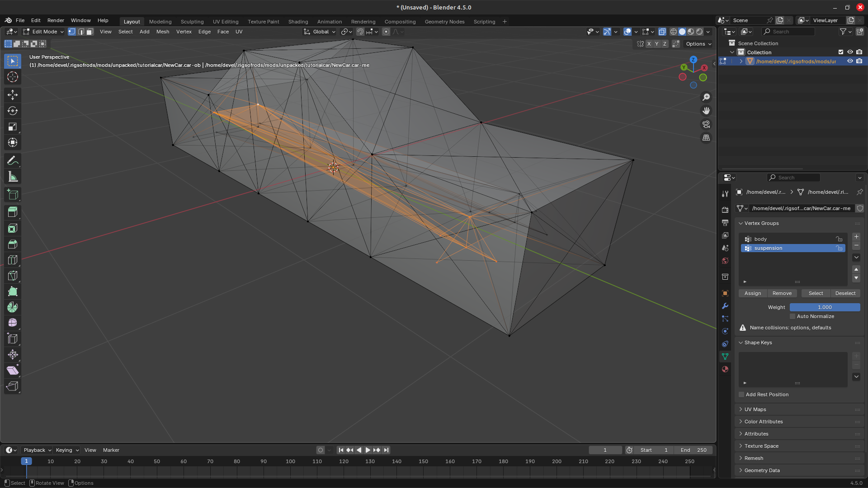Select the Poly Build tool
The height and width of the screenshot is (488, 868).
click(x=13, y=291)
